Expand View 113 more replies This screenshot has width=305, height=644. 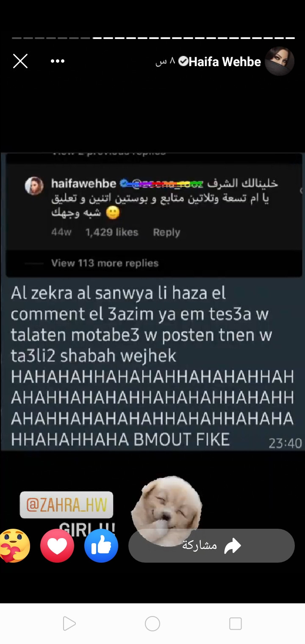[x=105, y=263]
